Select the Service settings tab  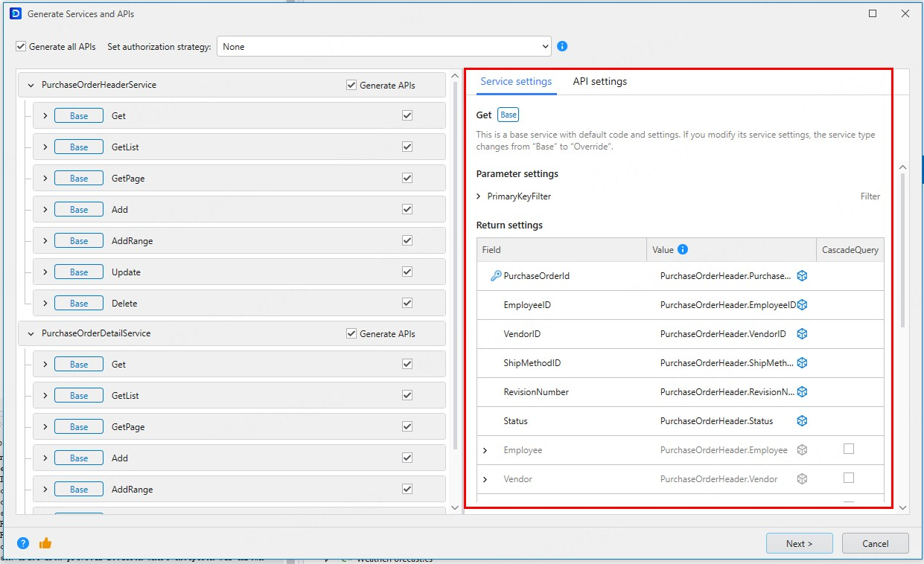pos(516,82)
